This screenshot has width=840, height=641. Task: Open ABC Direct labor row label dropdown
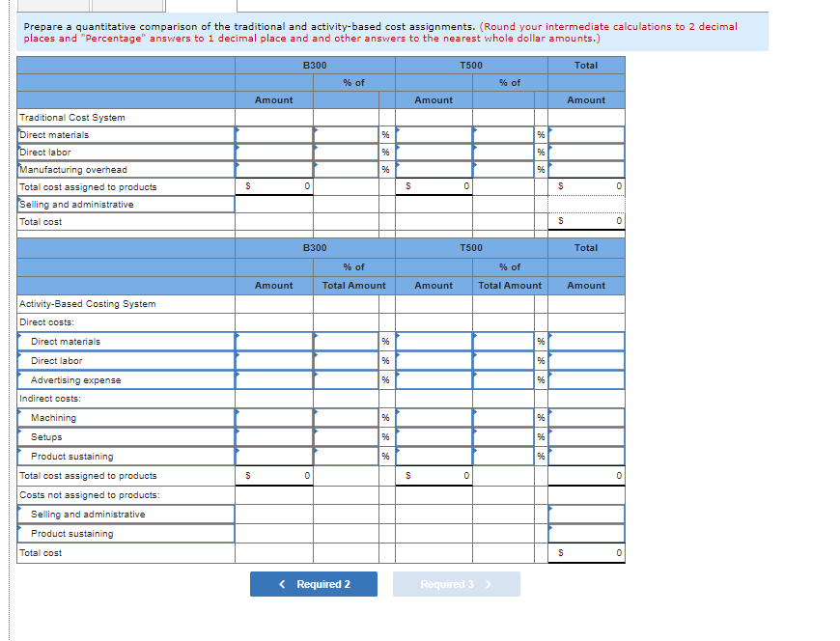(x=126, y=361)
